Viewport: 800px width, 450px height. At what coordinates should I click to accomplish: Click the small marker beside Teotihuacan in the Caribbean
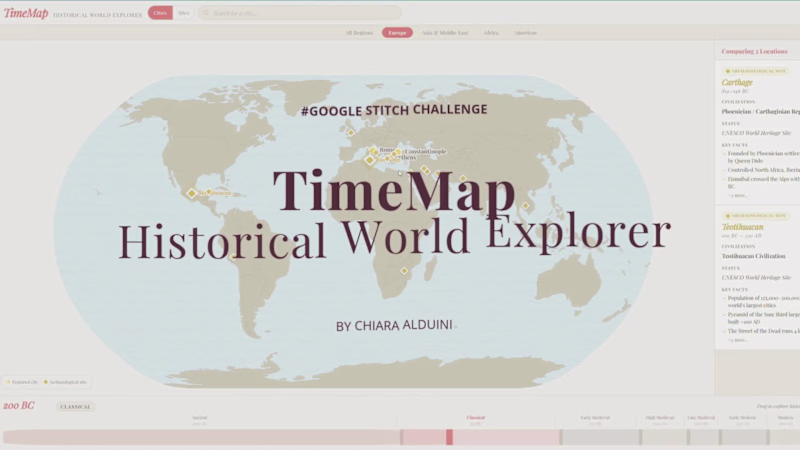[209, 192]
